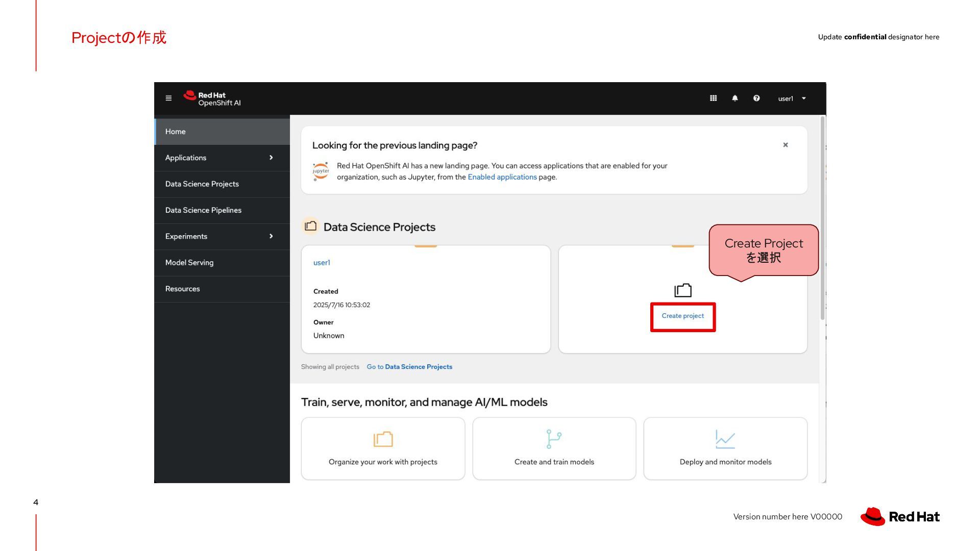Click the Showing all projects text
The height and width of the screenshot is (551, 980).
(330, 367)
